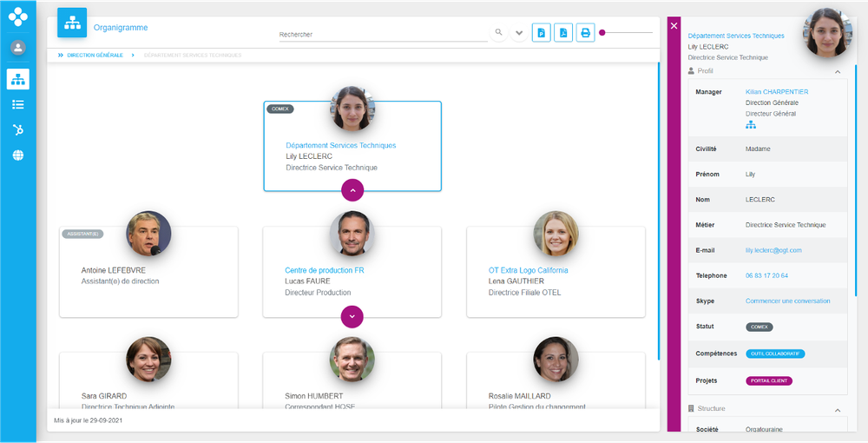Image resolution: width=868 pixels, height=443 pixels.
Task: Click the Structure section building icon
Action: click(691, 408)
